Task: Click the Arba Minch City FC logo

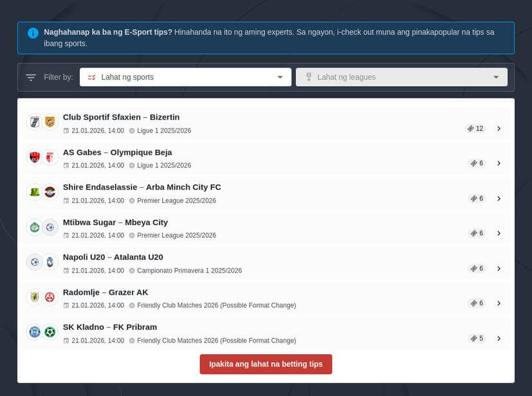Action: [x=50, y=192]
